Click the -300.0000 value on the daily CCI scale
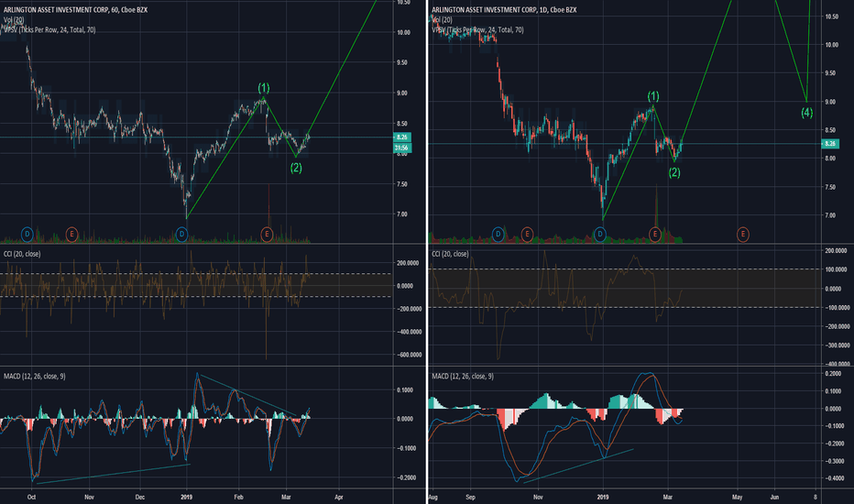Screen dimensions: 854x504 point(837,345)
